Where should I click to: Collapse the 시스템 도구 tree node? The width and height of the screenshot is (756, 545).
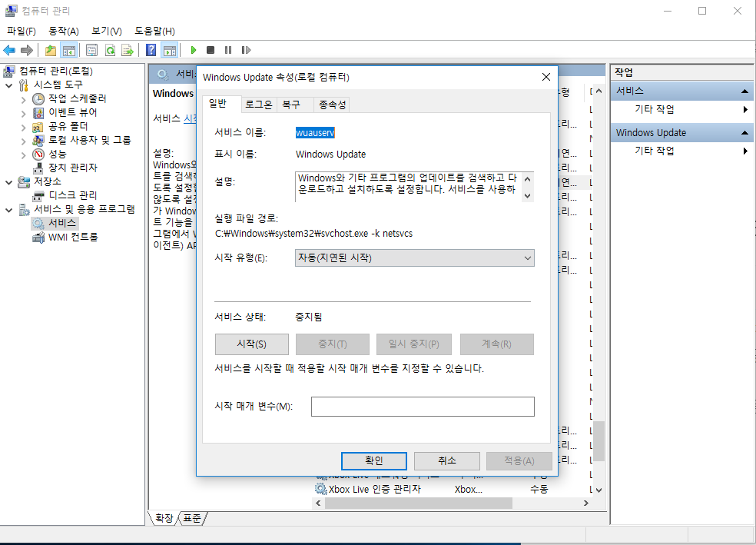[x=8, y=85]
